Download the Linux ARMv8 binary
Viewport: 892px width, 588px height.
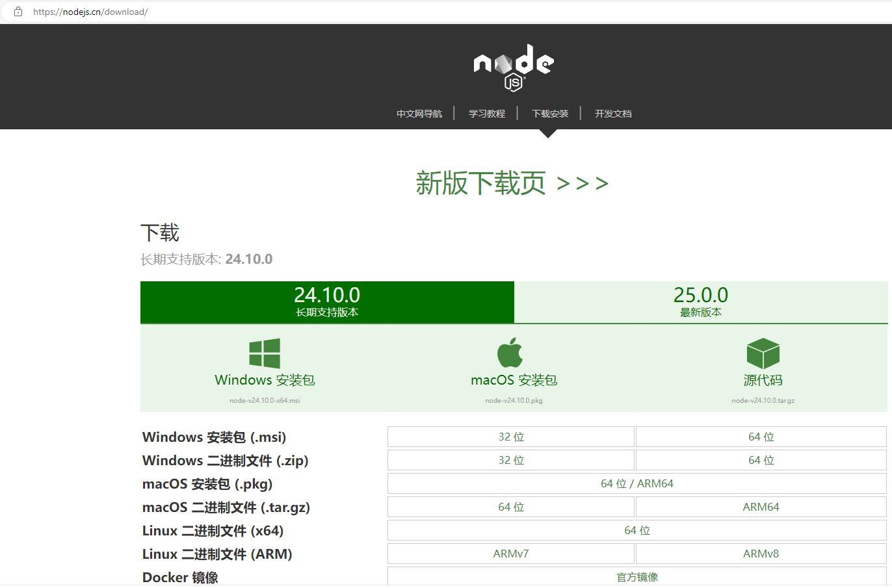pyautogui.click(x=761, y=553)
